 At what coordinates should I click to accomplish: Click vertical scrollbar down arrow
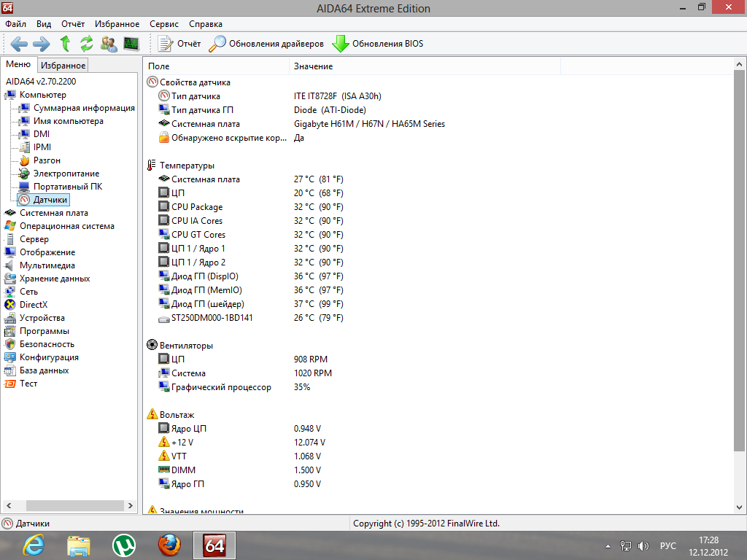click(739, 507)
